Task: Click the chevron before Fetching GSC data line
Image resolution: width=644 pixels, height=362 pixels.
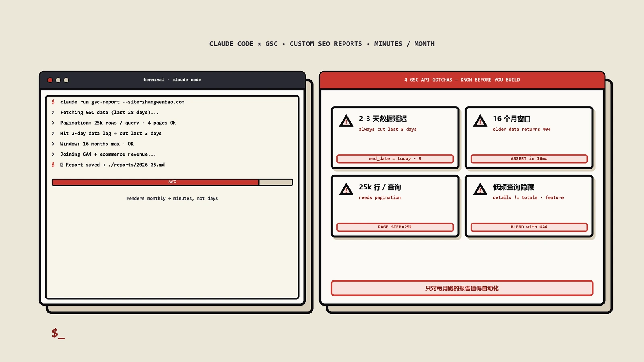Action: pos(53,112)
